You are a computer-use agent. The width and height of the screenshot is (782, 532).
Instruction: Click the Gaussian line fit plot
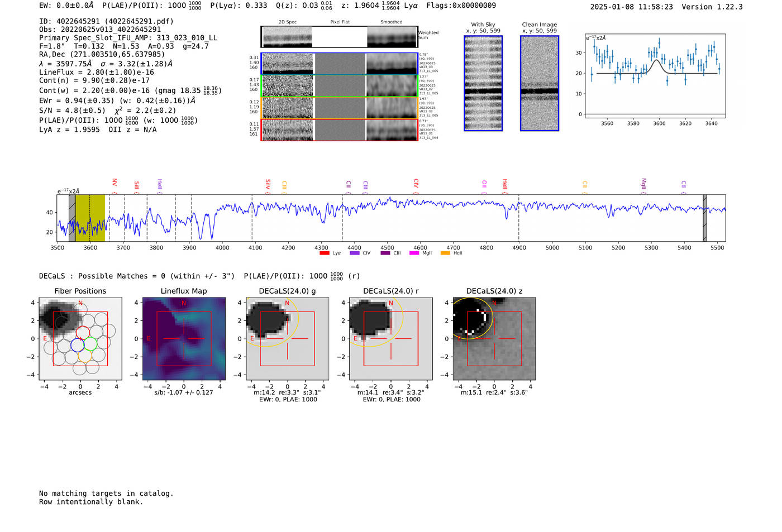tap(655, 76)
